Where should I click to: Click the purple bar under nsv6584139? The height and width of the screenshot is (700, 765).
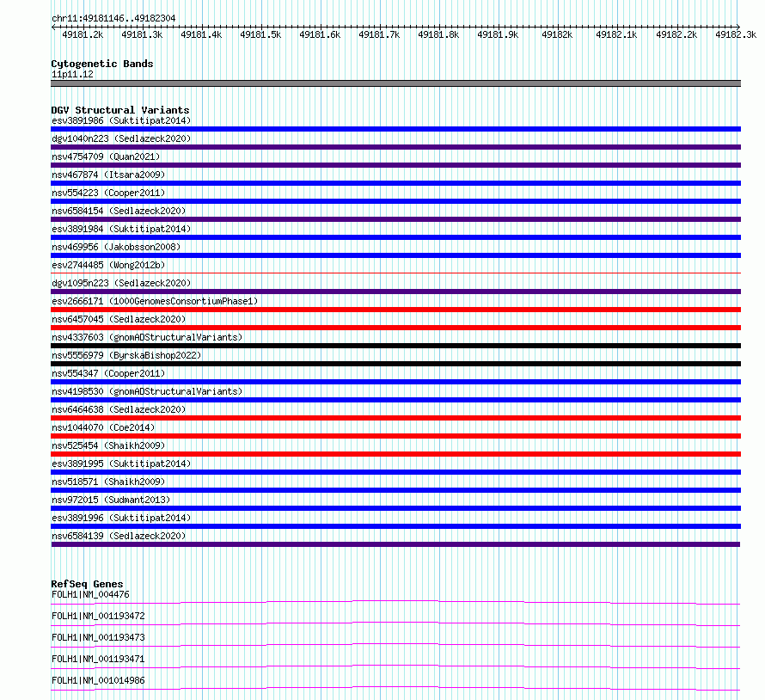coord(395,544)
